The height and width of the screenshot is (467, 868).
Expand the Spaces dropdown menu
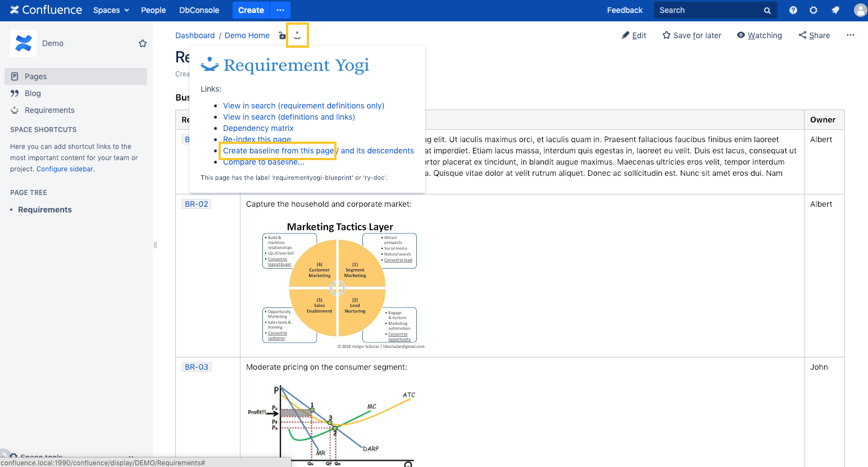coord(111,10)
